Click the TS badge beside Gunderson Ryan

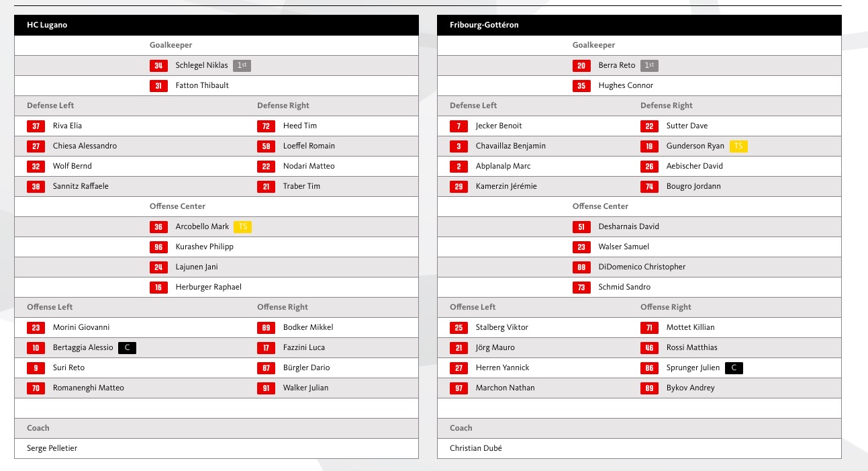pos(738,146)
